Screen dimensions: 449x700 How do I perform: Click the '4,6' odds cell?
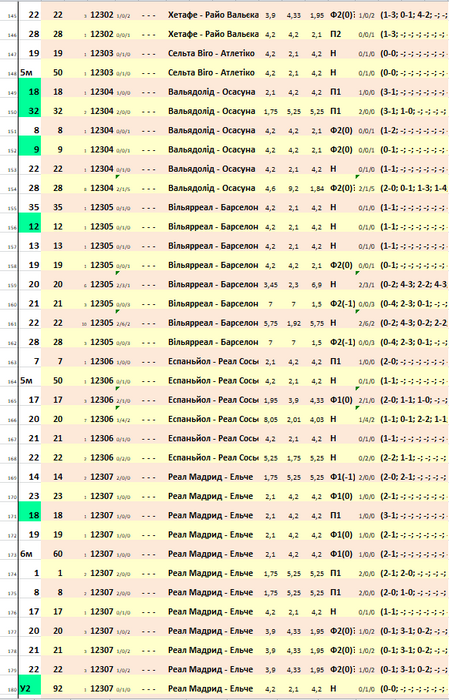tap(270, 188)
